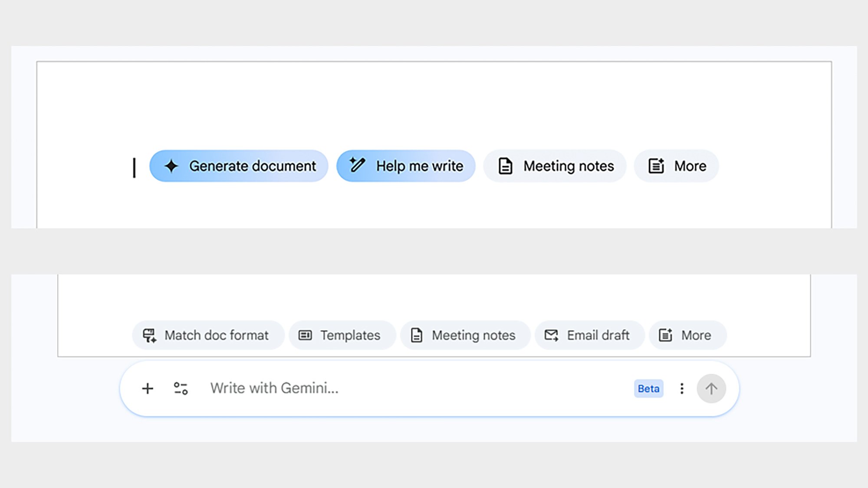Select the Help me write chip
This screenshot has width=868, height=488.
point(406,166)
